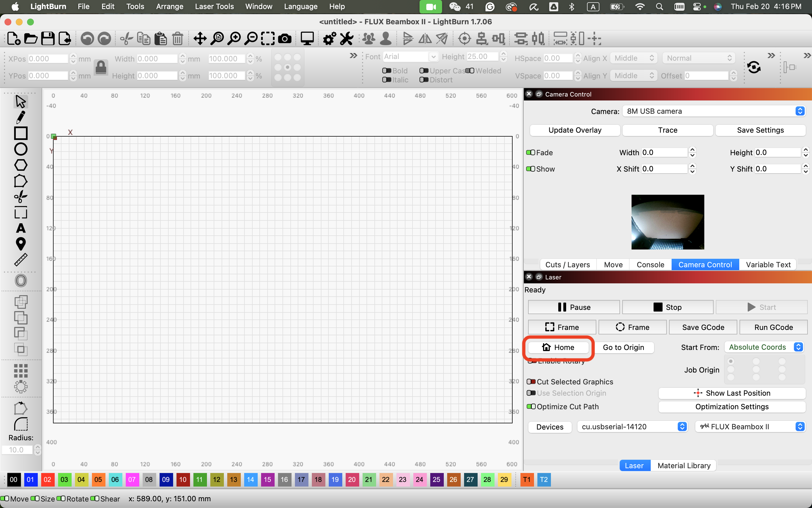Open the FLUX Beambox II device dropdown
Viewport: 812px width, 508px height.
point(750,427)
